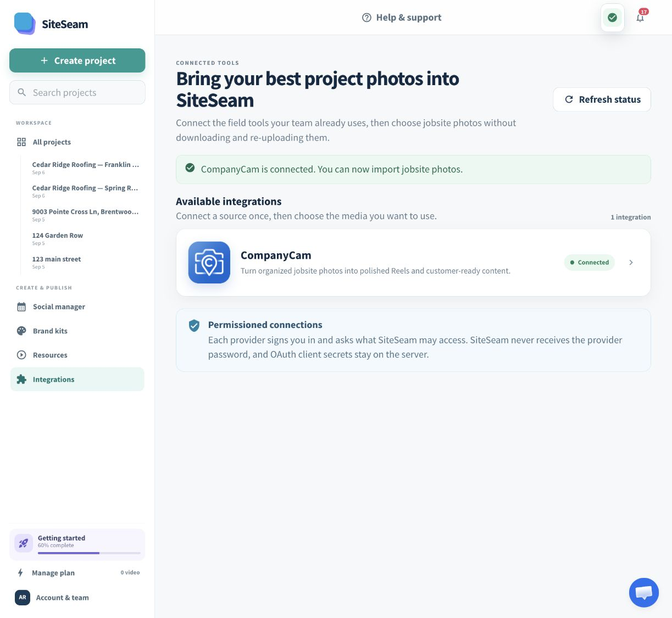Click the All projects grid icon
Screen dimensions: 672x618
tap(21, 142)
